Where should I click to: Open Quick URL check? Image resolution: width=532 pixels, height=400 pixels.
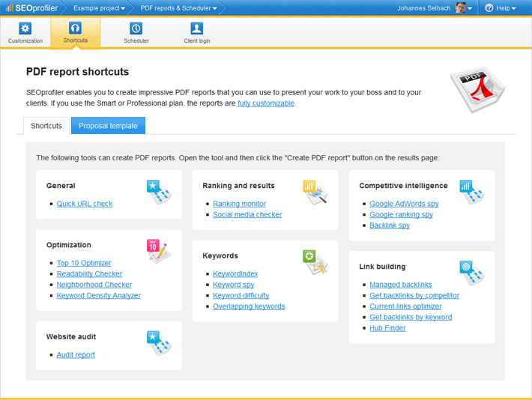click(x=85, y=204)
